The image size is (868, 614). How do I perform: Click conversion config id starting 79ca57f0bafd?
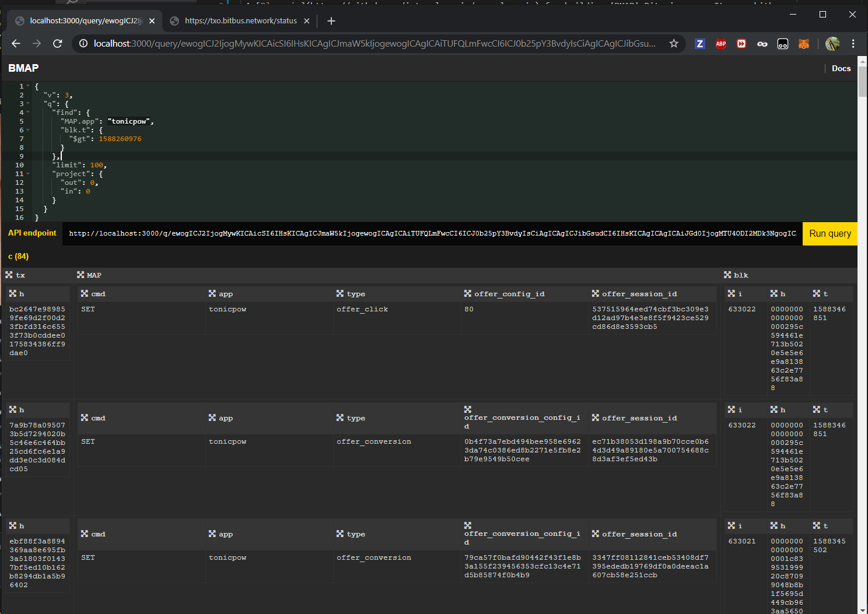point(523,566)
